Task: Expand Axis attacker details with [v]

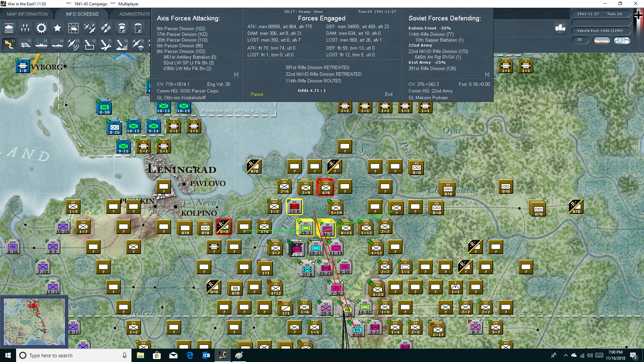Action: [236, 74]
